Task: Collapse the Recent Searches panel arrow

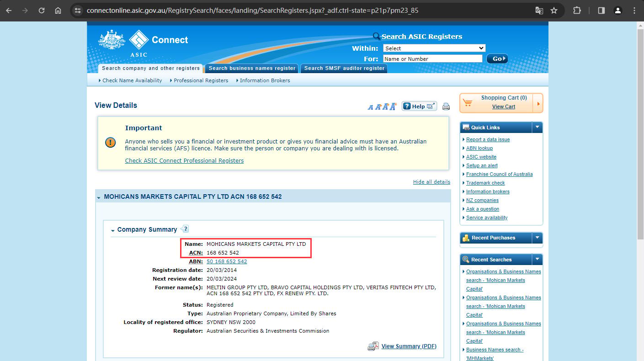Action: tap(538, 260)
